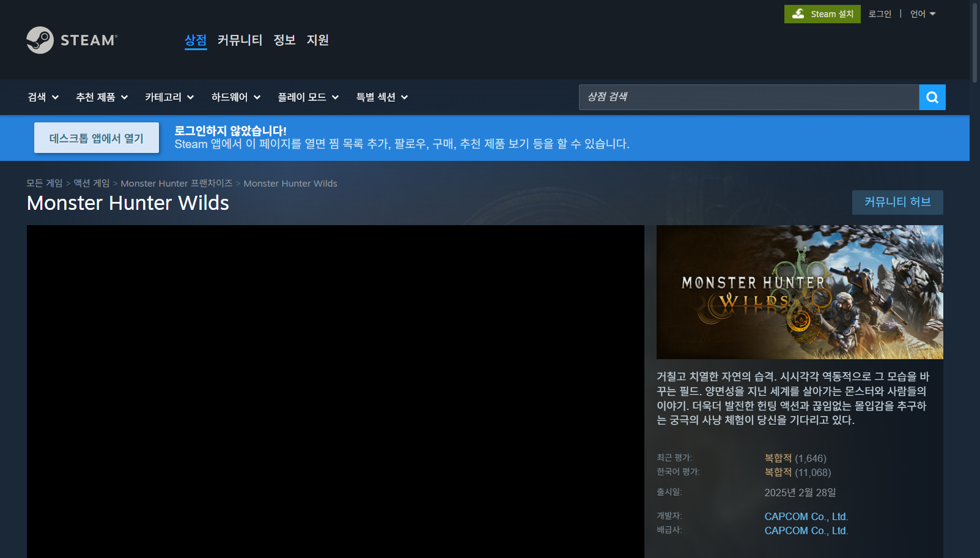Expand the 플레이 모드 dropdown
This screenshot has width=980, height=558.
308,97
